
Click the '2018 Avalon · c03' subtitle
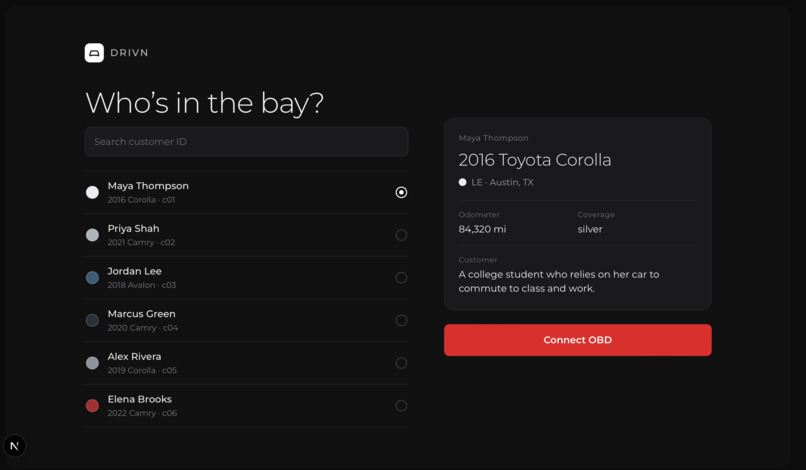coord(142,285)
